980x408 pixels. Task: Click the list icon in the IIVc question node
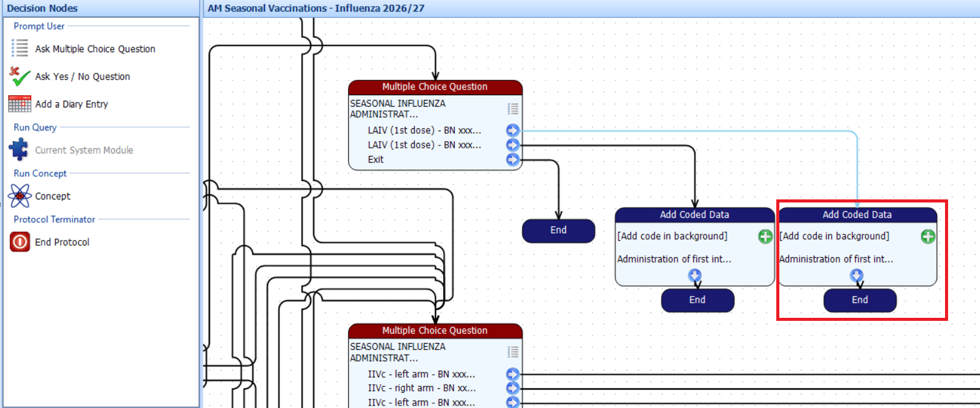click(x=513, y=352)
